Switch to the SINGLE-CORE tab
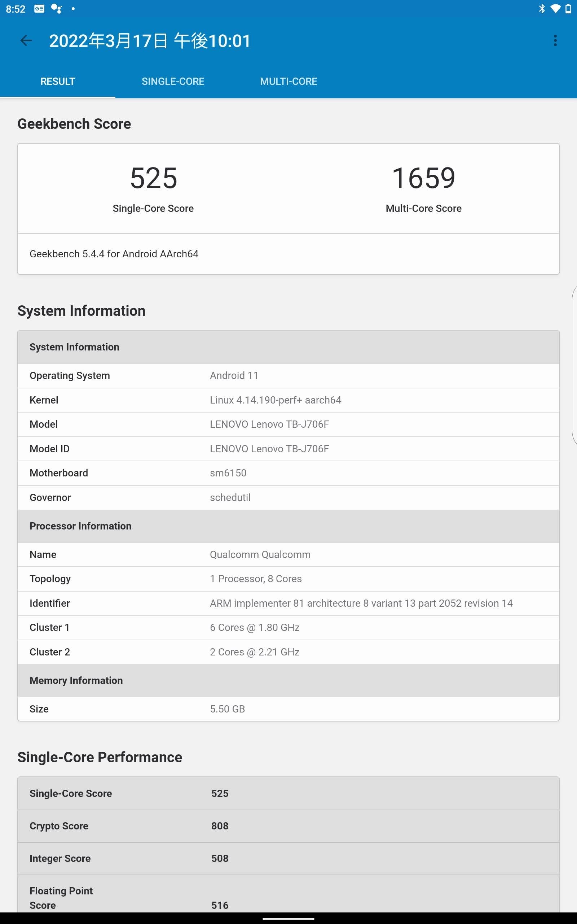 pyautogui.click(x=173, y=81)
